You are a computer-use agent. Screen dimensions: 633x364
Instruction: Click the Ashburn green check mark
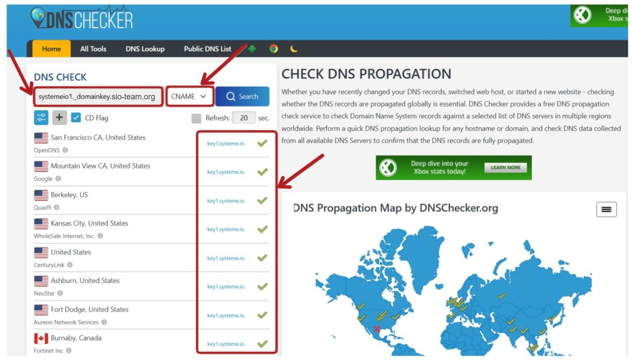click(262, 286)
